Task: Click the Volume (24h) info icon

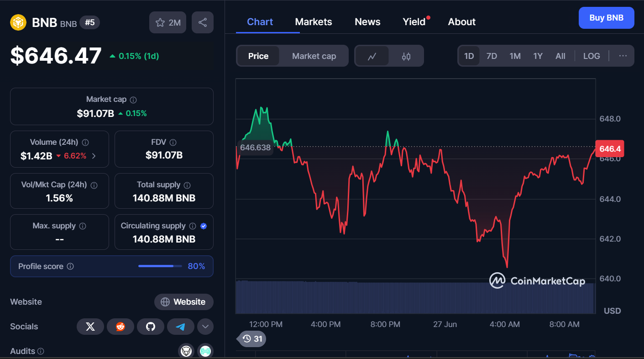Action: (85, 143)
